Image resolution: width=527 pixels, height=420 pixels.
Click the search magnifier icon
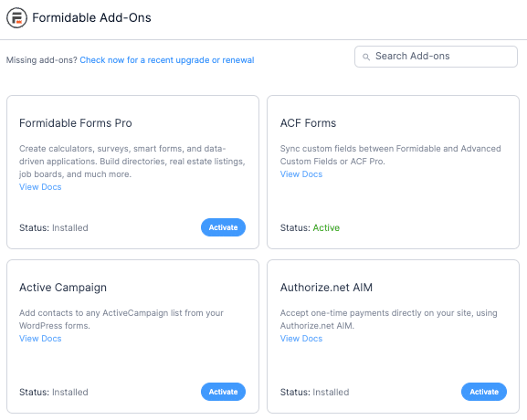pos(366,57)
